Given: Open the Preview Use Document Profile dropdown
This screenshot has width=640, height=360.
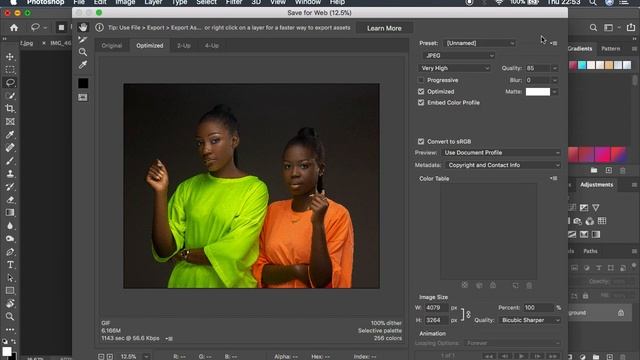Looking at the screenshot, I should (502, 153).
